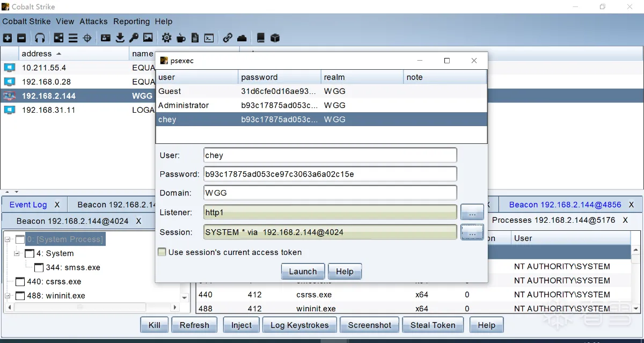Open Downloaded Files arrow icon
The image size is (644, 343).
(x=120, y=38)
